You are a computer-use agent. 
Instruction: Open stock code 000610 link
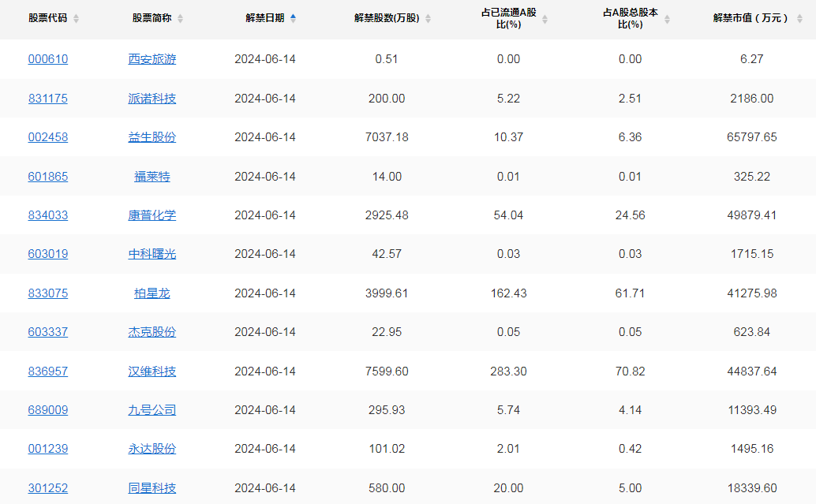coord(48,59)
